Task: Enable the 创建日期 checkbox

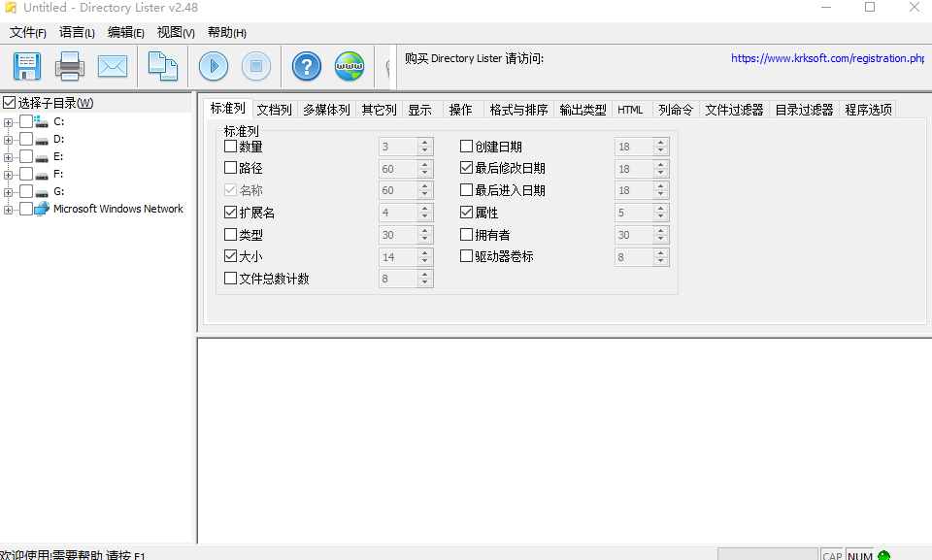Action: (x=467, y=147)
